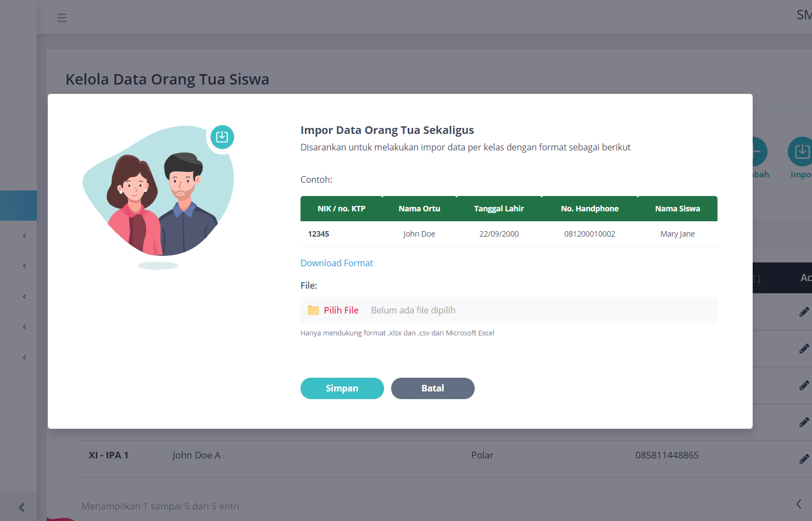Click the teal import badge icon above illustration
This screenshot has height=521, width=812.
pyautogui.click(x=222, y=137)
